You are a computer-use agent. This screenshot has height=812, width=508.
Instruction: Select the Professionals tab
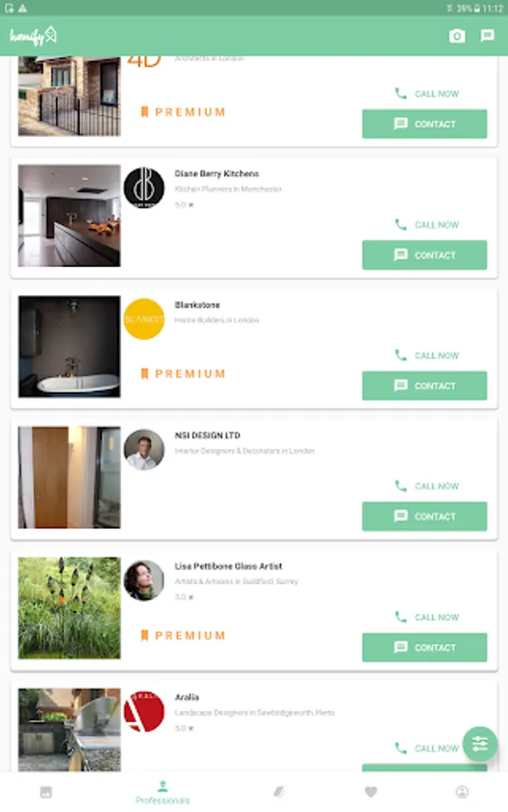[162, 792]
